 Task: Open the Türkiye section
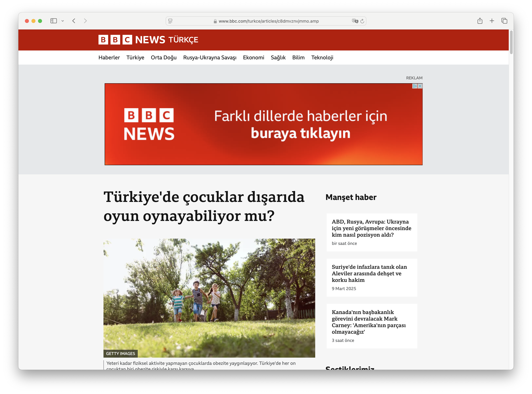pyautogui.click(x=135, y=58)
